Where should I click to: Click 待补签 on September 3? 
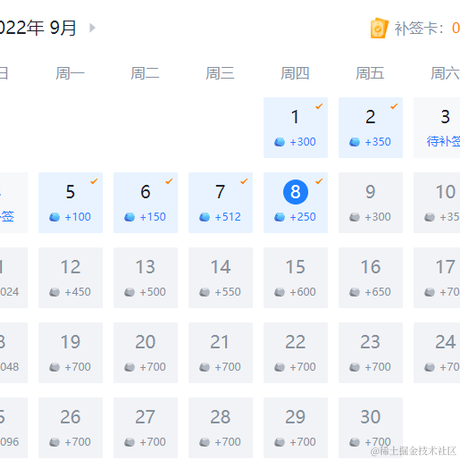click(x=443, y=142)
